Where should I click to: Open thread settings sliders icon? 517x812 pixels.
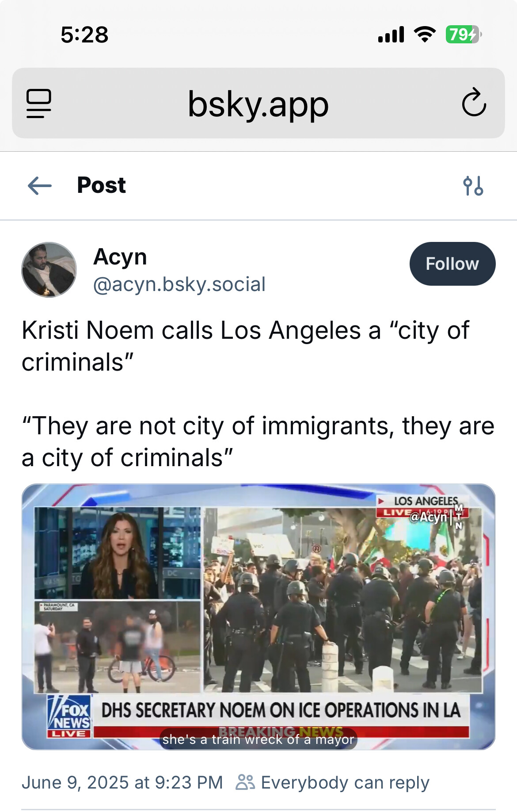click(473, 186)
